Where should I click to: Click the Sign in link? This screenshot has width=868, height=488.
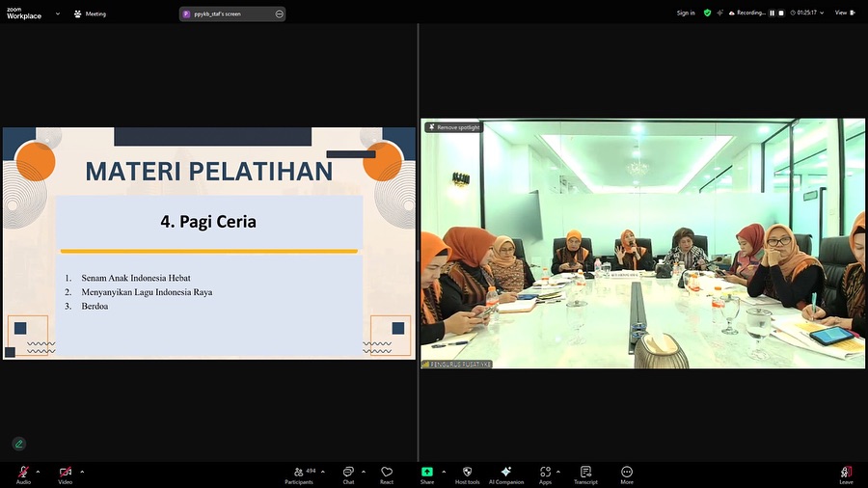(x=685, y=14)
